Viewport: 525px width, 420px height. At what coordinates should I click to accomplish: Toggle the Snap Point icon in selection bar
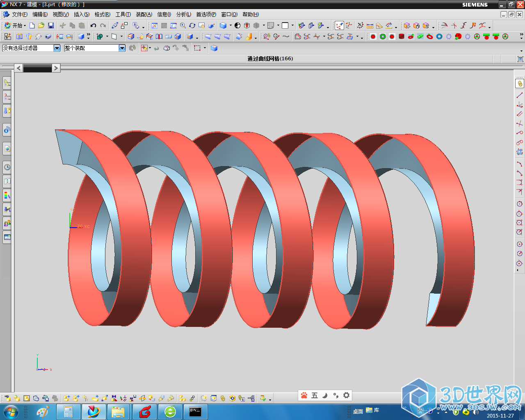tap(144, 48)
